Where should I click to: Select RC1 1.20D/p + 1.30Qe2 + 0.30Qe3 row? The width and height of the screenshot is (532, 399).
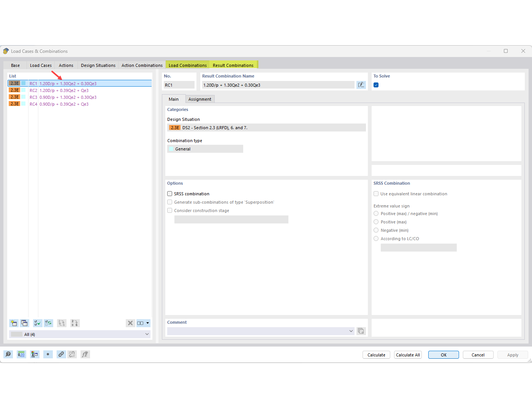80,84
